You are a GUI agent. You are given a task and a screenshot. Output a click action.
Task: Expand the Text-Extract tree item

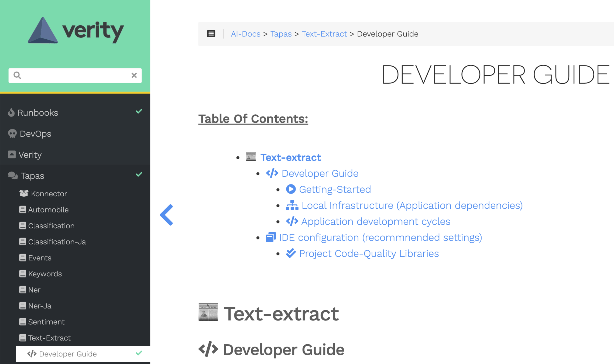pyautogui.click(x=49, y=338)
